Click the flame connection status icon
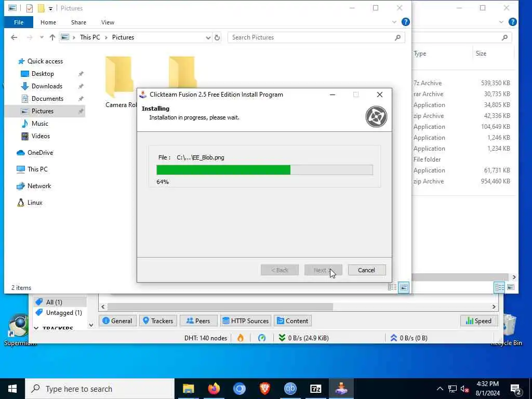Screen dimensions: 532x399 241,338
